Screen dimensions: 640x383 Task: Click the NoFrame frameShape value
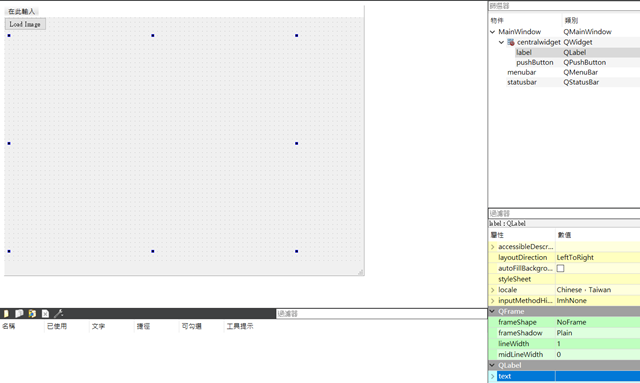(x=571, y=322)
